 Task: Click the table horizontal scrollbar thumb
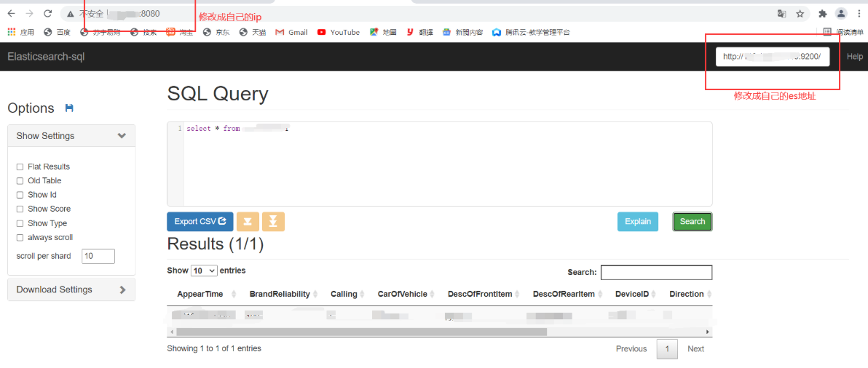[361, 332]
